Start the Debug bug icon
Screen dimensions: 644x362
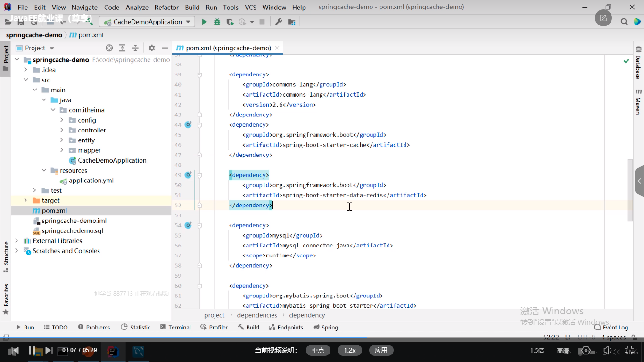coord(217,22)
